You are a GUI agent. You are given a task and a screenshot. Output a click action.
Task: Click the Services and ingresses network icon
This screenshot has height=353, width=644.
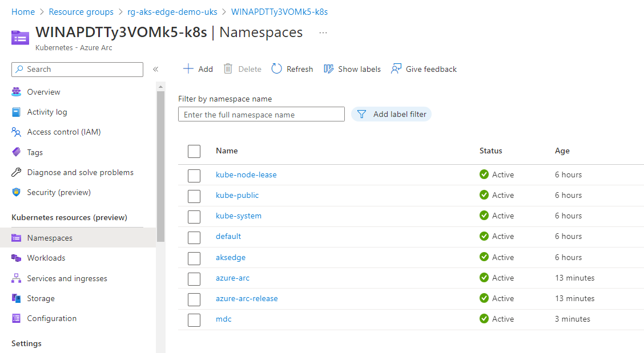click(x=17, y=278)
